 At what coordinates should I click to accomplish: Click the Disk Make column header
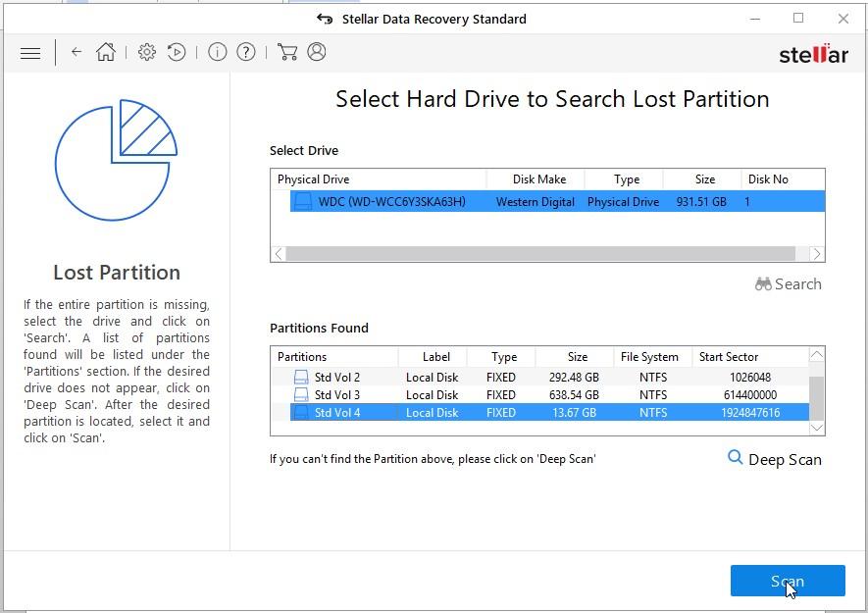pyautogui.click(x=536, y=179)
